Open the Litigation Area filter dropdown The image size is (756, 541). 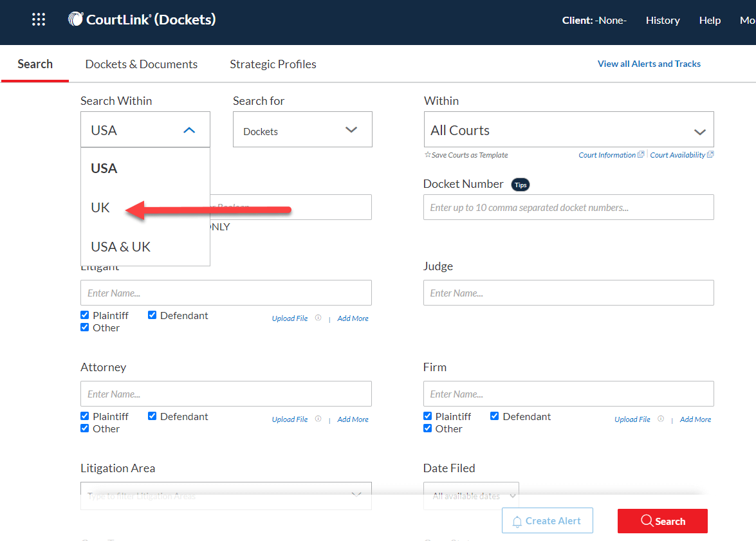pos(226,496)
